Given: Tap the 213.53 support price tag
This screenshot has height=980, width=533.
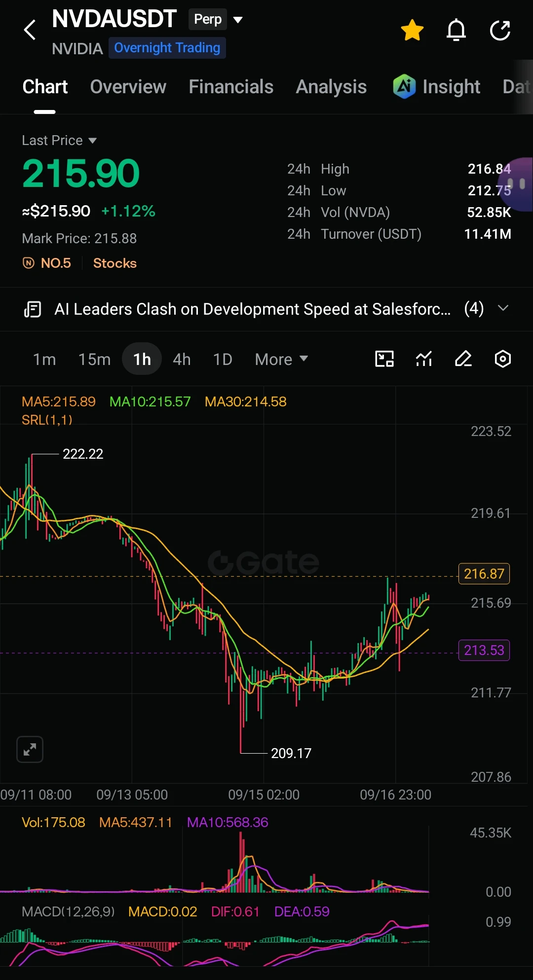Looking at the screenshot, I should pos(484,650).
